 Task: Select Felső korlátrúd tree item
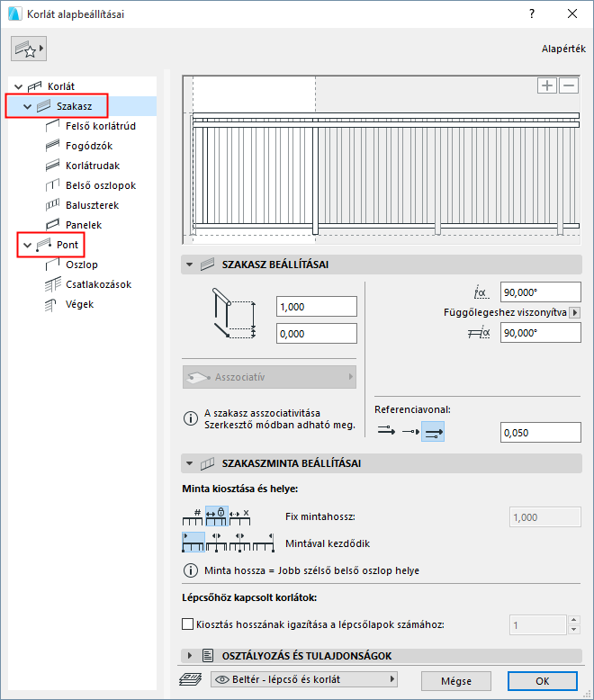(101, 126)
